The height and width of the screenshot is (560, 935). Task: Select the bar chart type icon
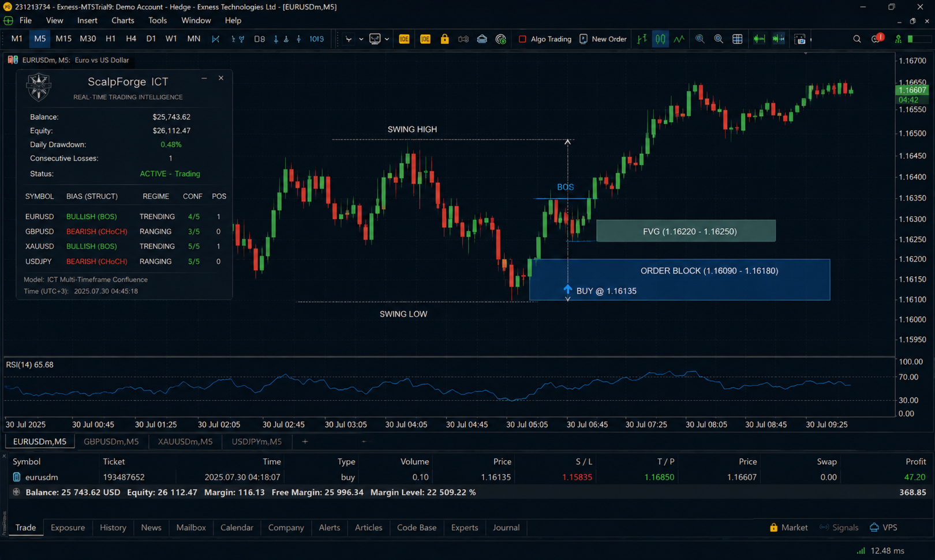pyautogui.click(x=642, y=39)
